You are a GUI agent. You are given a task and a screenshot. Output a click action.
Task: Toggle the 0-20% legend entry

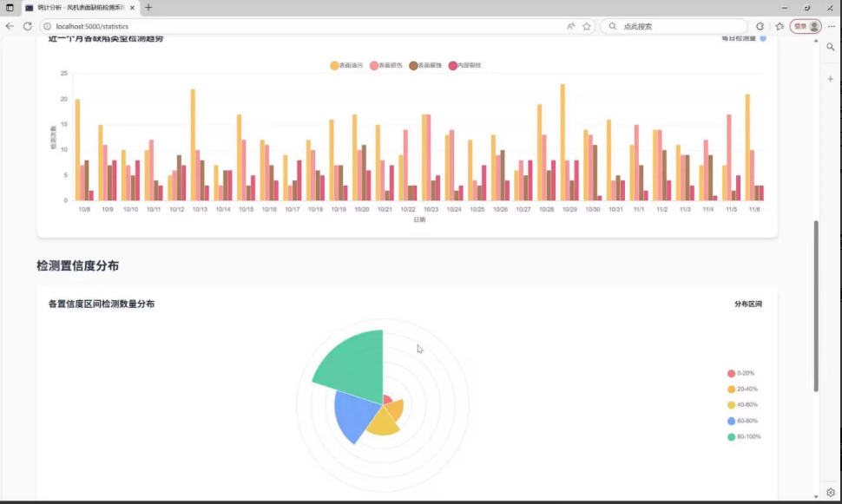[740, 373]
